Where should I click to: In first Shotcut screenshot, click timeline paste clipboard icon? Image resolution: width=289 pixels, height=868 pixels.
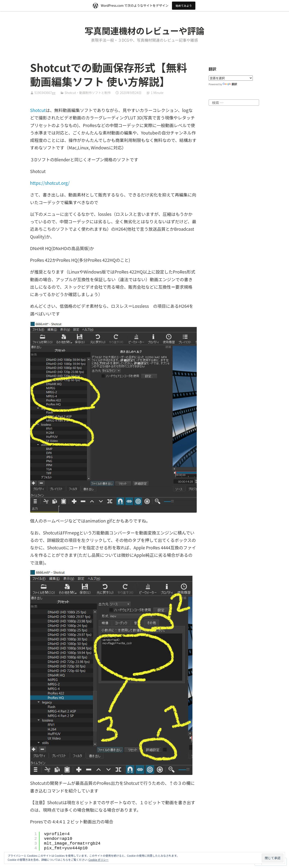pyautogui.click(x=64, y=501)
